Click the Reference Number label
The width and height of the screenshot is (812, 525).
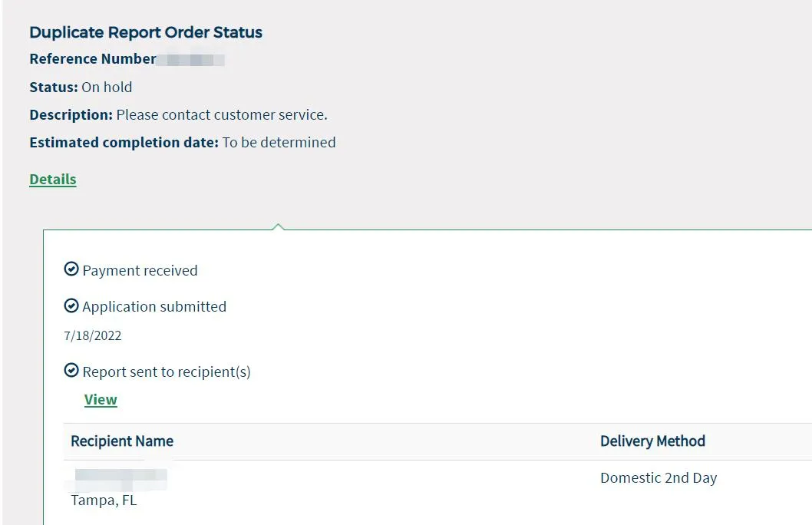click(92, 59)
